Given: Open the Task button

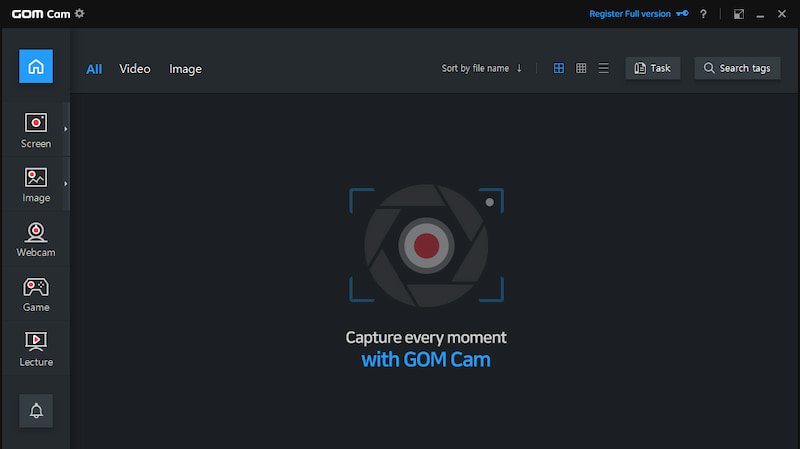Looking at the screenshot, I should [653, 68].
